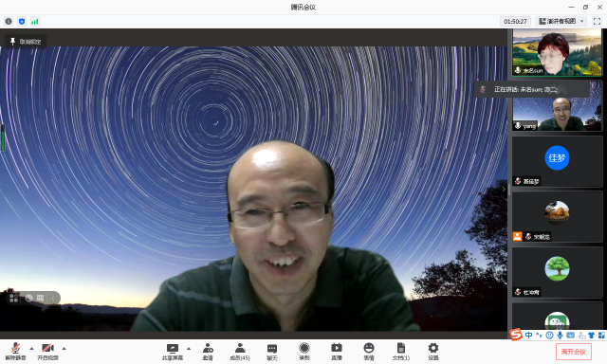The height and width of the screenshot is (364, 607).
Task: Turn on the video camera
Action: click(47, 352)
